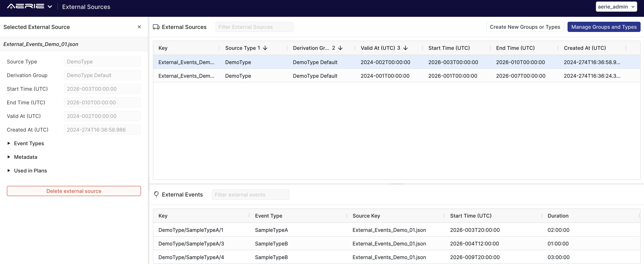644x264 pixels.
Task: Close the Selected External Source panel
Action: [x=139, y=27]
